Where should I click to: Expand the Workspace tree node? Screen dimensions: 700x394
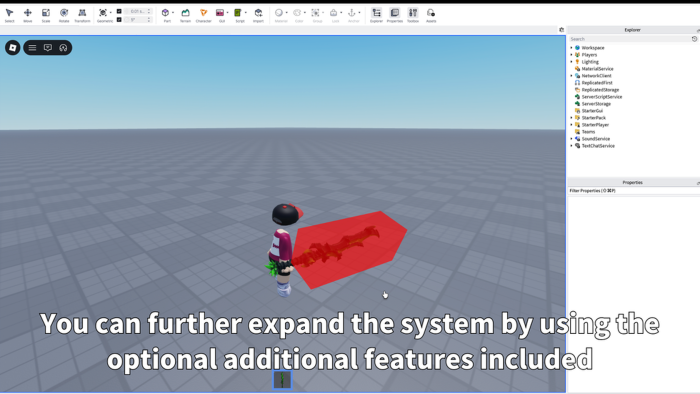(x=571, y=48)
